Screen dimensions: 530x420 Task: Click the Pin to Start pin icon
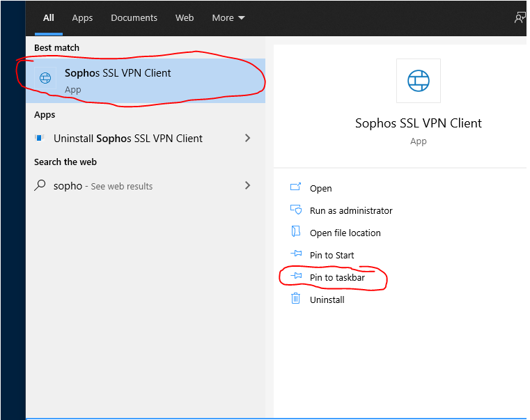coord(295,254)
